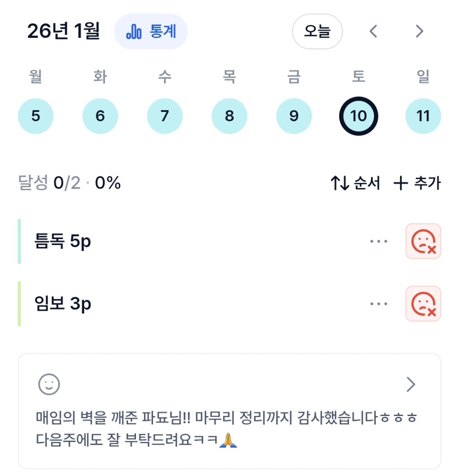459x476 pixels.
Task: Select Wednesday the 7th
Action: point(165,116)
